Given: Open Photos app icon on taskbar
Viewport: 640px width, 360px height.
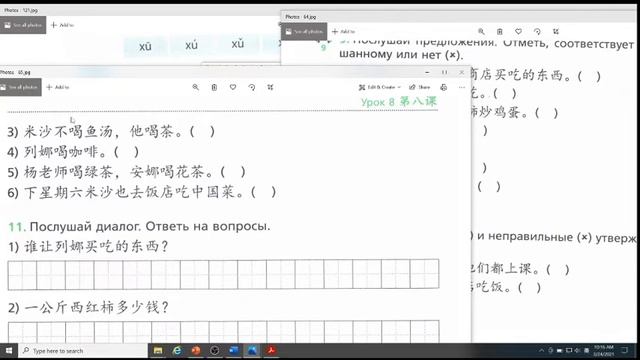Looking at the screenshot, I should 252,350.
